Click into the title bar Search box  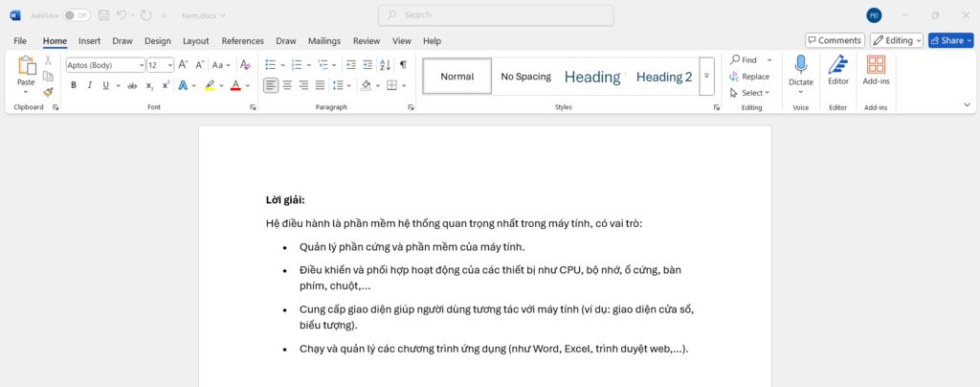click(x=496, y=15)
